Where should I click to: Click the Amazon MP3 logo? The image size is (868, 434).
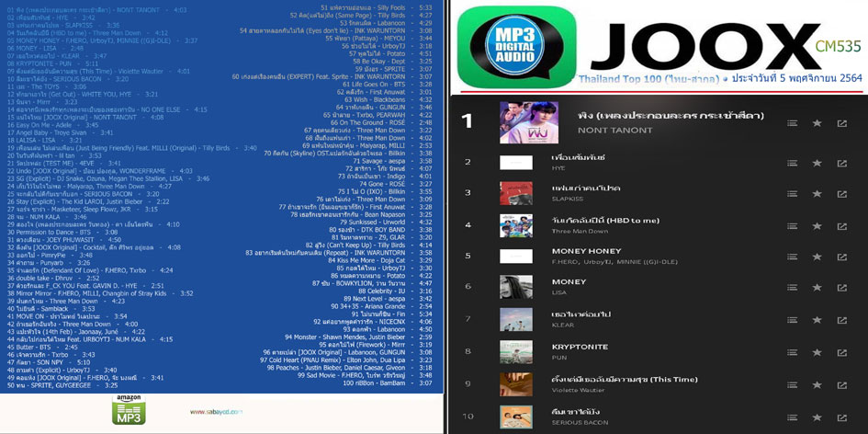click(x=129, y=409)
